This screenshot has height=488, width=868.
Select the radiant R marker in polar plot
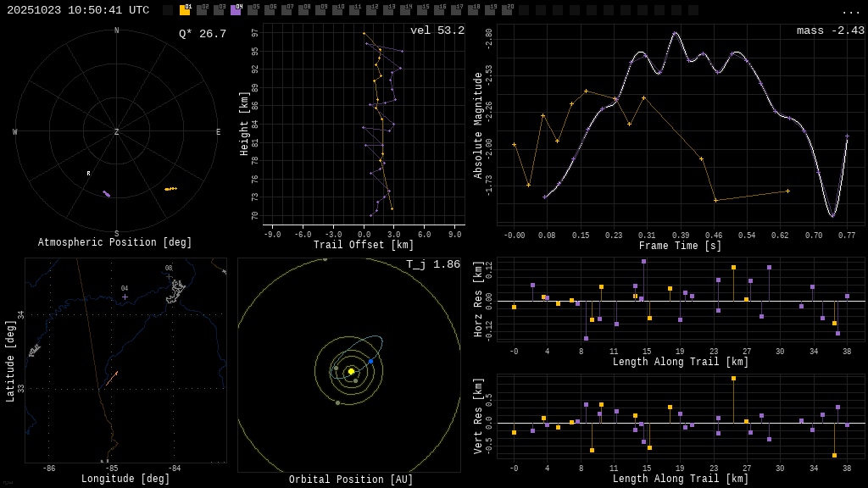click(x=88, y=174)
